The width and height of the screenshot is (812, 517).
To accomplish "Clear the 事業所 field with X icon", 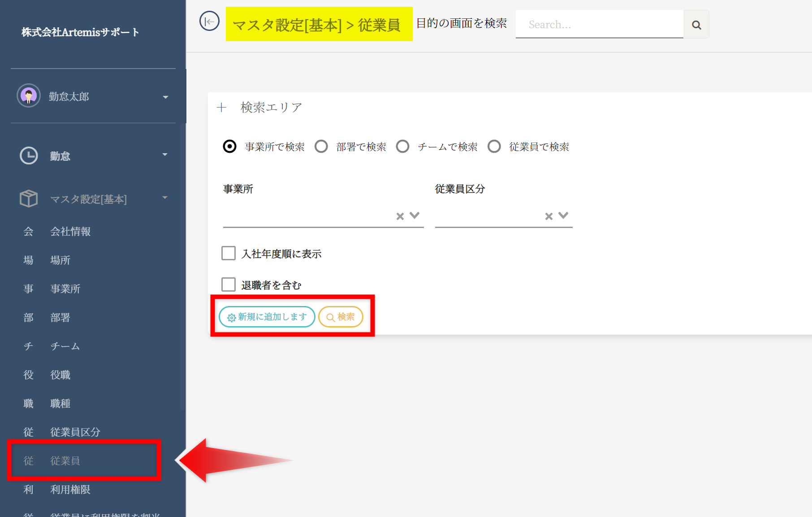I will pos(400,216).
